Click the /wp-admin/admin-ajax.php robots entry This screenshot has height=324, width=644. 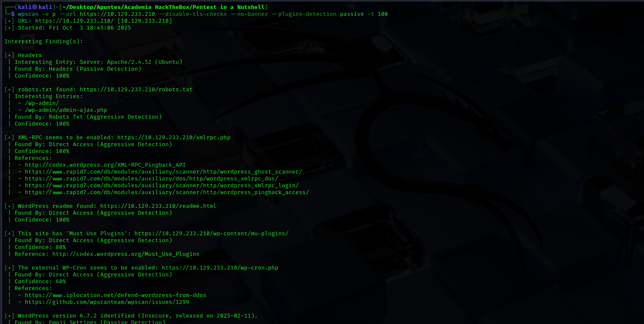pos(66,110)
